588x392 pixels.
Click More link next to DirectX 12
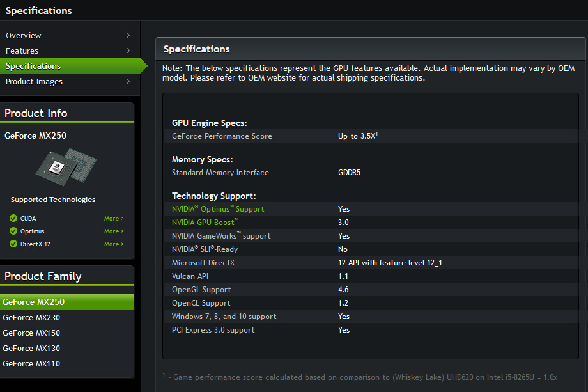(x=113, y=244)
